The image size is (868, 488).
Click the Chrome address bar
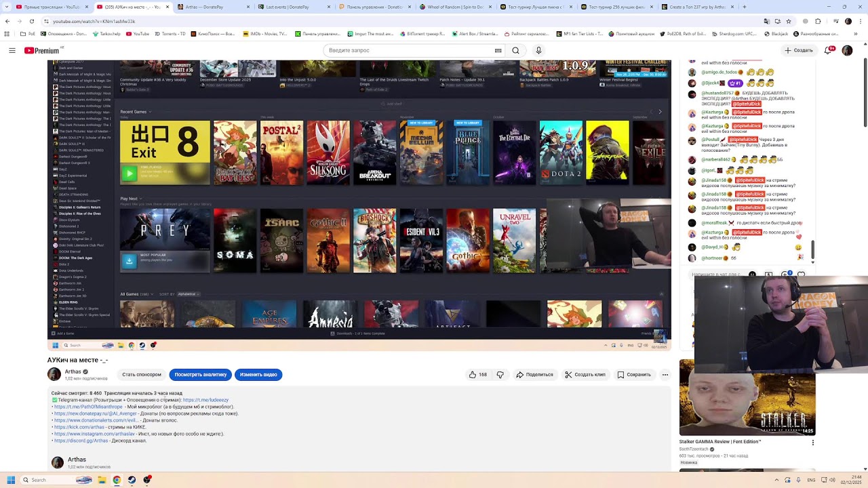[x=407, y=21]
